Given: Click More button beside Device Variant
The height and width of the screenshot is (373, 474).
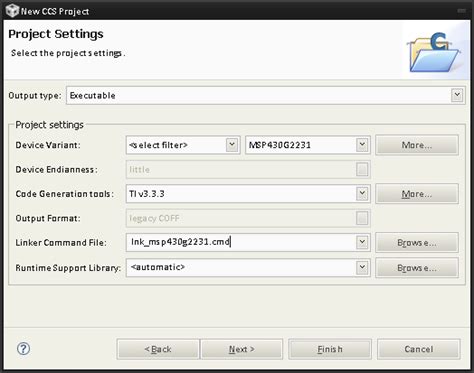Looking at the screenshot, I should [x=417, y=145].
